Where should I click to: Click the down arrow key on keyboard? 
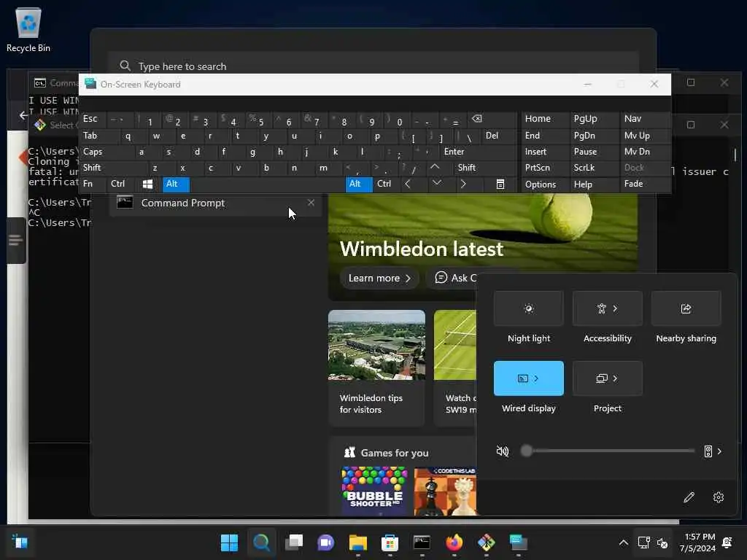pos(439,184)
